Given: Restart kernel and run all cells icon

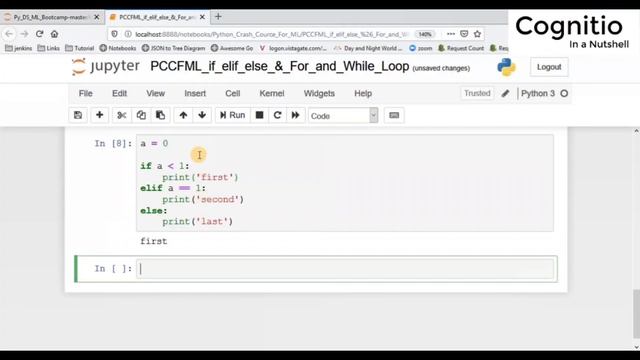Looking at the screenshot, I should pyautogui.click(x=296, y=115).
